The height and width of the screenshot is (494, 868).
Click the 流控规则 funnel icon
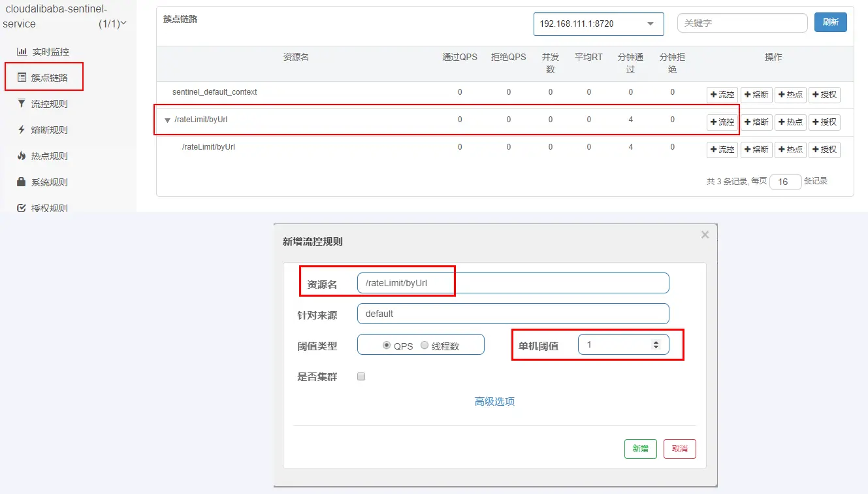[22, 103]
